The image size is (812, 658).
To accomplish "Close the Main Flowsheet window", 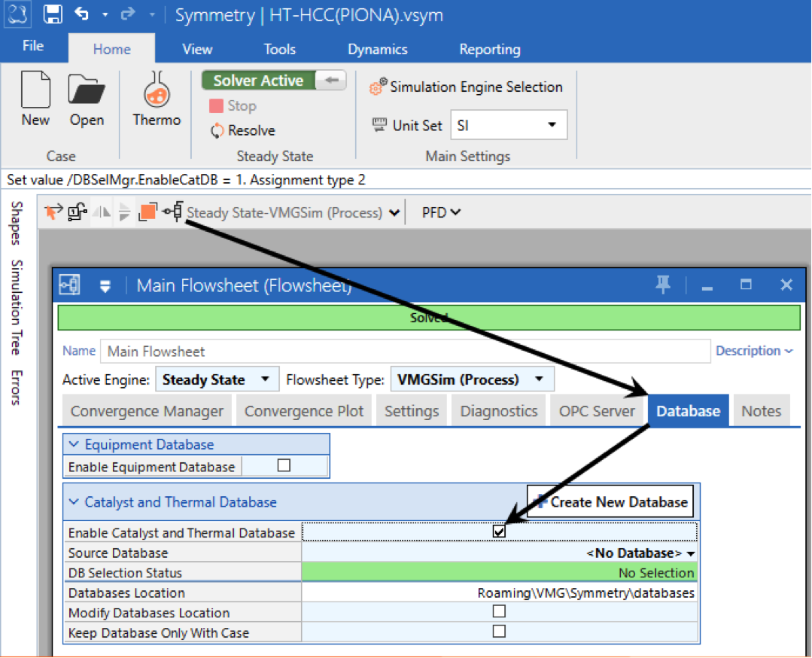I will [786, 285].
